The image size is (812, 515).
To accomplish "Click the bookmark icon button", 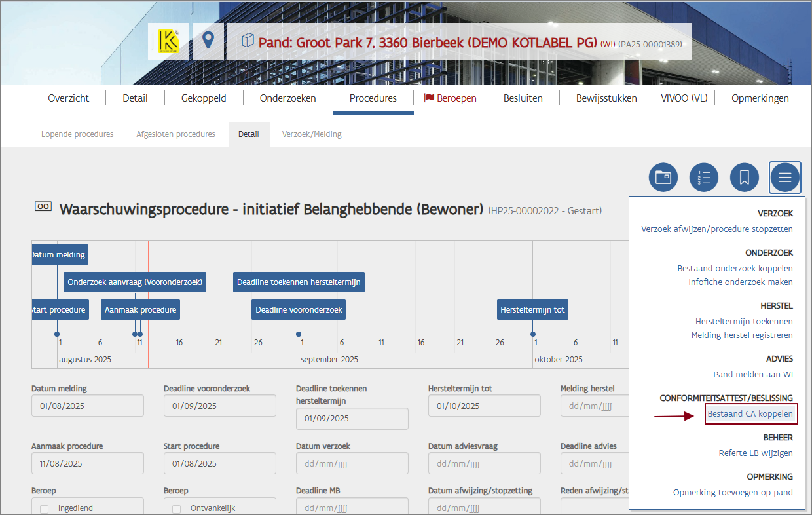I will (x=745, y=177).
